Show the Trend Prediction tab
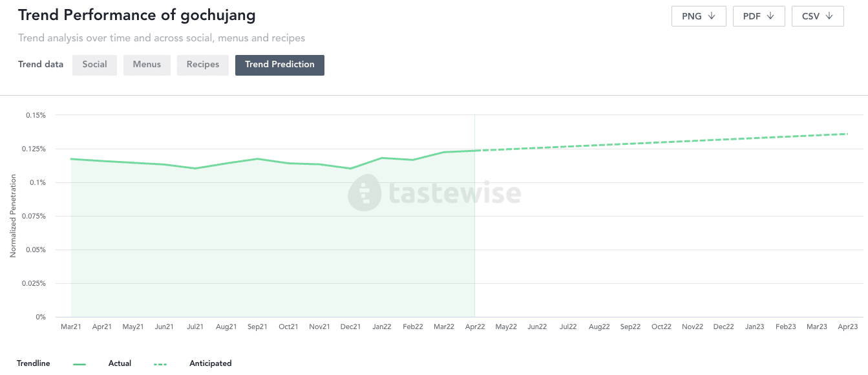 280,65
